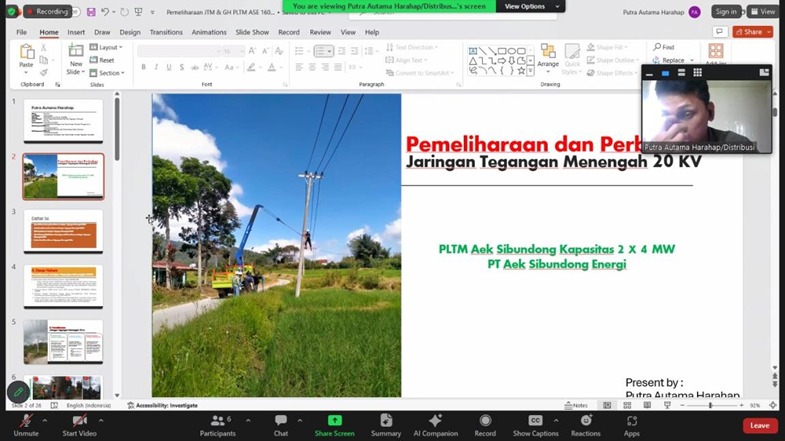Click the New Slide icon
This screenshot has width=785, height=441.
[76, 52]
